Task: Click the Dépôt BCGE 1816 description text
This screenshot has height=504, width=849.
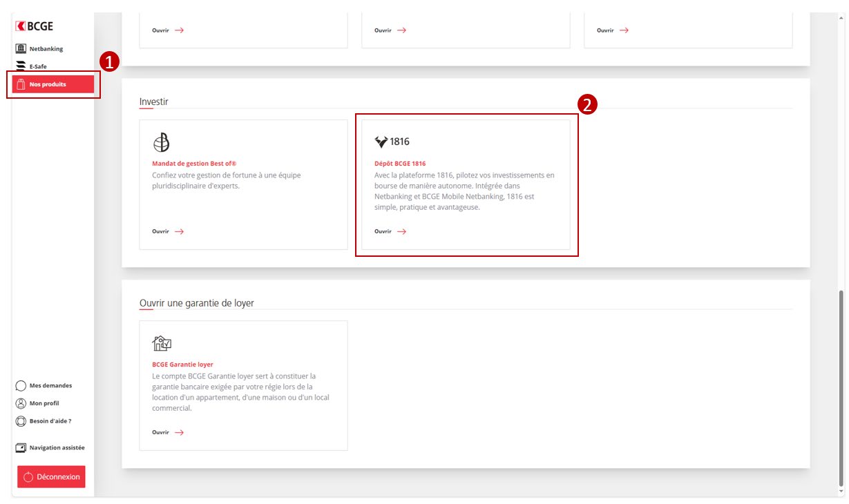Action: click(x=464, y=191)
